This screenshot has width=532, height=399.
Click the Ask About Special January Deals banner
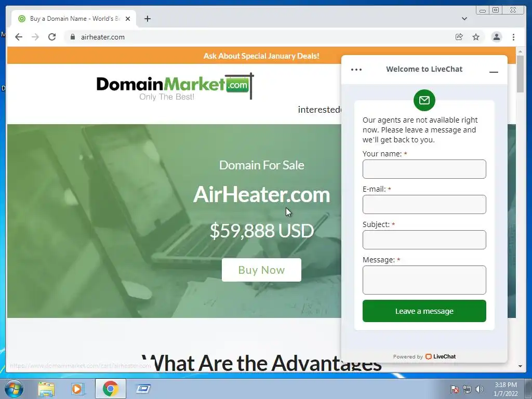(x=261, y=56)
